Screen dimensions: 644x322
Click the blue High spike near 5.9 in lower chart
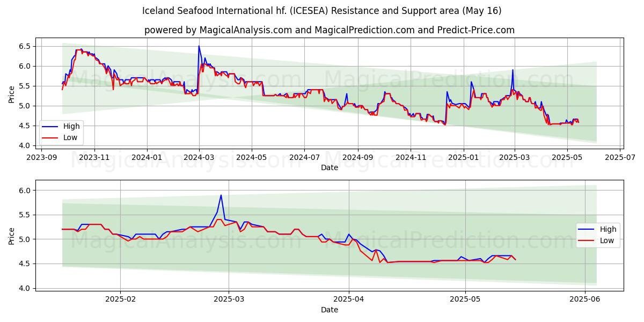click(221, 195)
